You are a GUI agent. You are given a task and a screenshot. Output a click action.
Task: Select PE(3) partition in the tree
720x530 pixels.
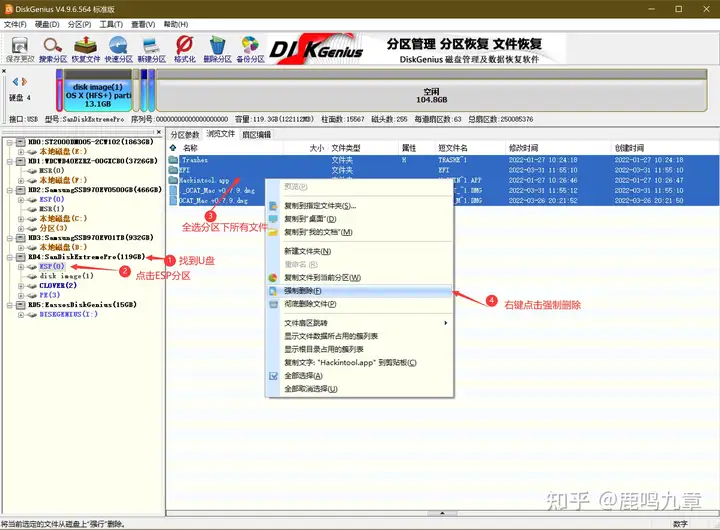coord(50,295)
